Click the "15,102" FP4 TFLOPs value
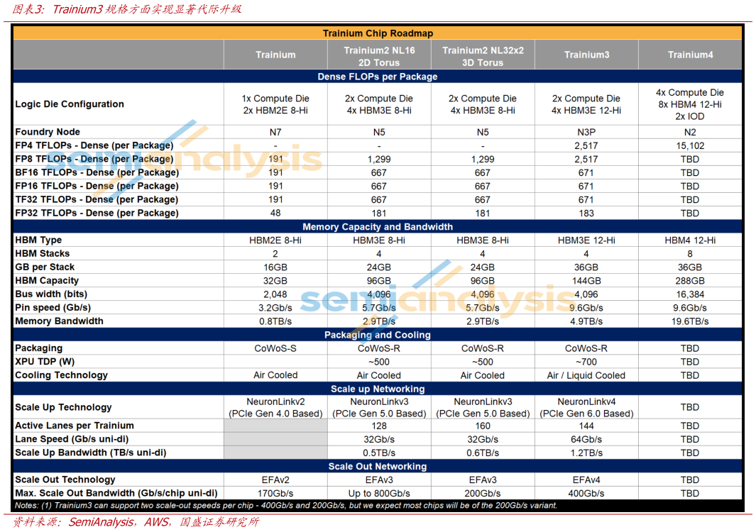The image size is (756, 532). (x=690, y=145)
